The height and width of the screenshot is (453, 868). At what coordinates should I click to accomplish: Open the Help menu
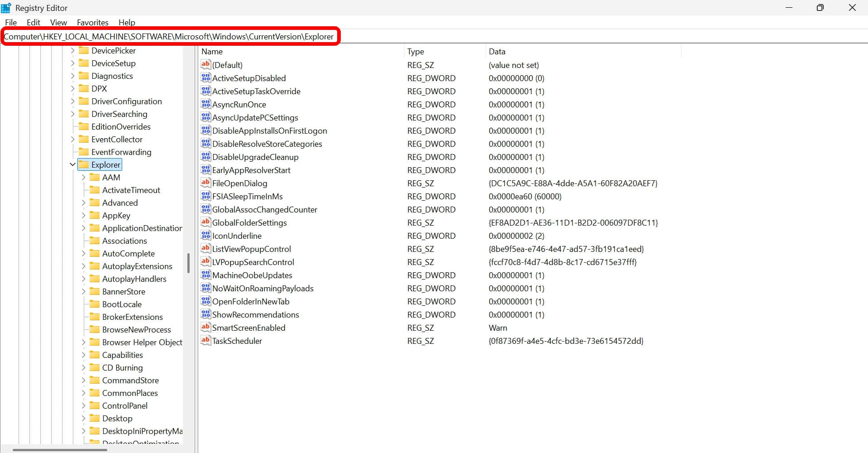coord(127,22)
